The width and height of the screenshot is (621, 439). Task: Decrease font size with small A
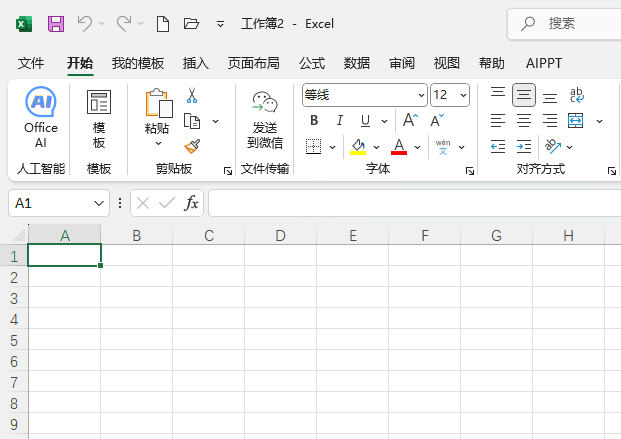(437, 120)
